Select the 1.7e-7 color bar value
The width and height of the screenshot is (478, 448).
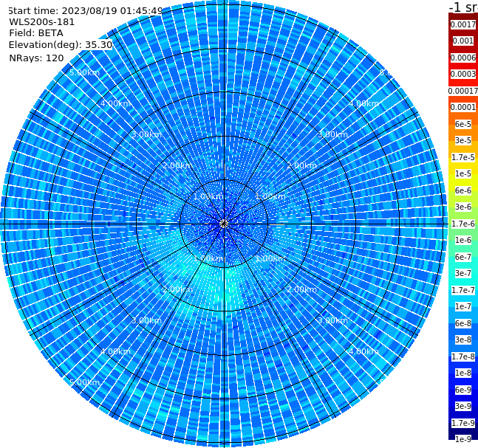[463, 290]
